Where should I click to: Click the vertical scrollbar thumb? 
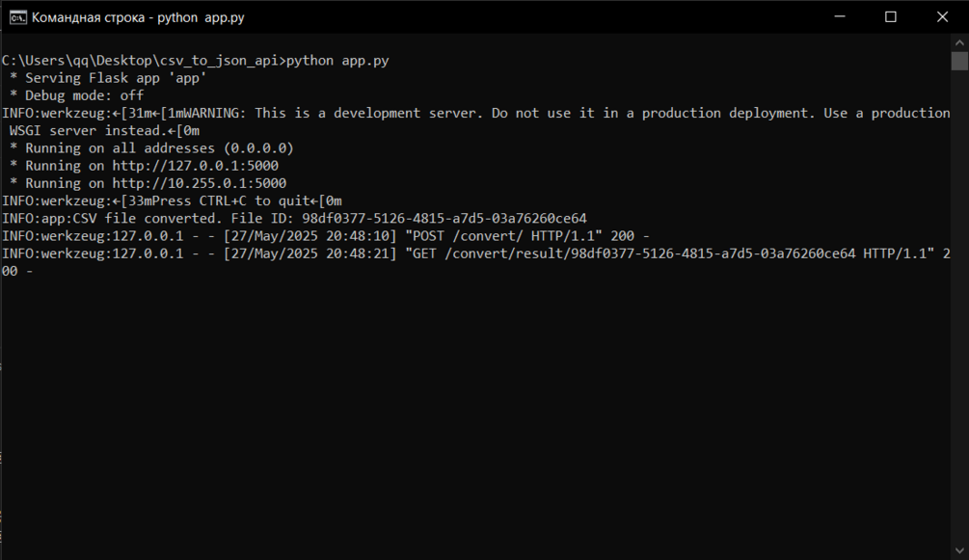[x=959, y=62]
